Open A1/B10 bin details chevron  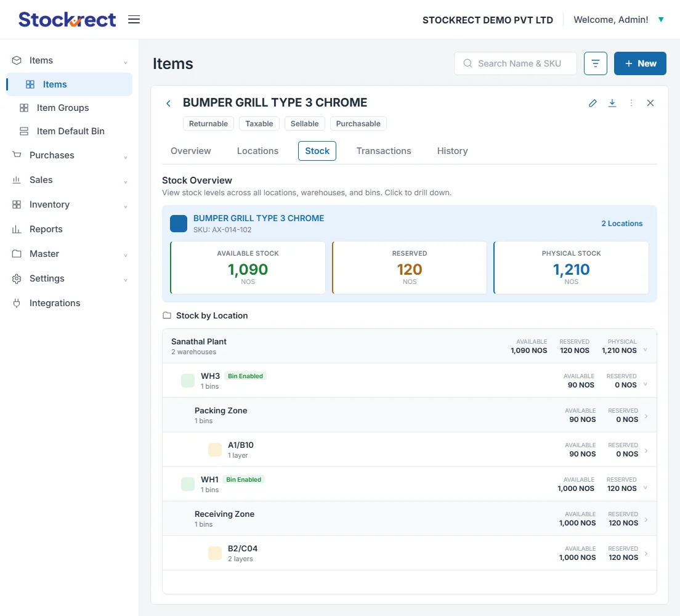pos(646,451)
